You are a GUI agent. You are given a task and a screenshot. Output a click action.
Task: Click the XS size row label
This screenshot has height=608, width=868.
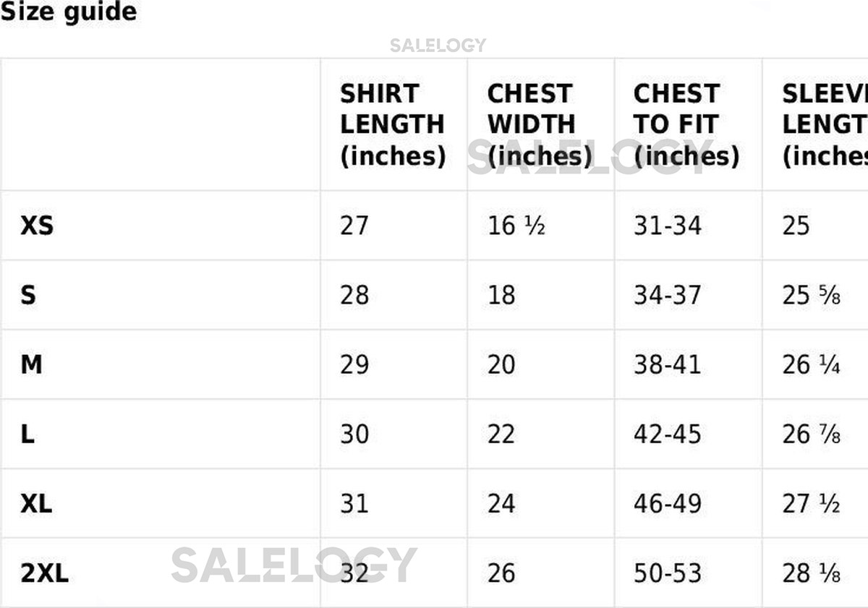tap(37, 226)
